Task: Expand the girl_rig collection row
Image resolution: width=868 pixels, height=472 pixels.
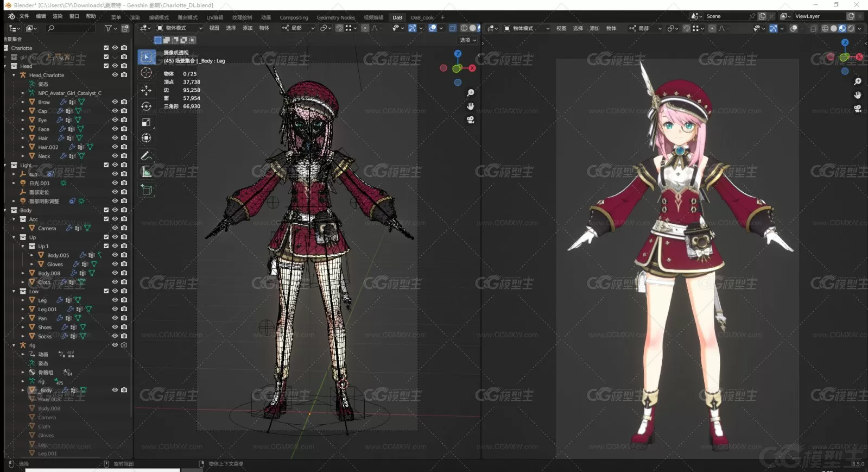Action: [5, 57]
